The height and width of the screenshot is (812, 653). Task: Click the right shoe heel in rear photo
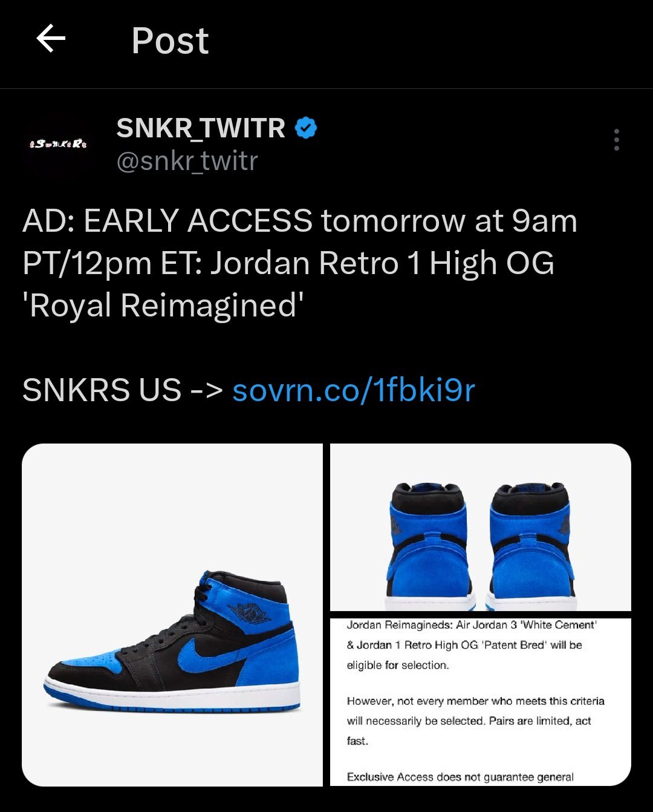point(531,545)
